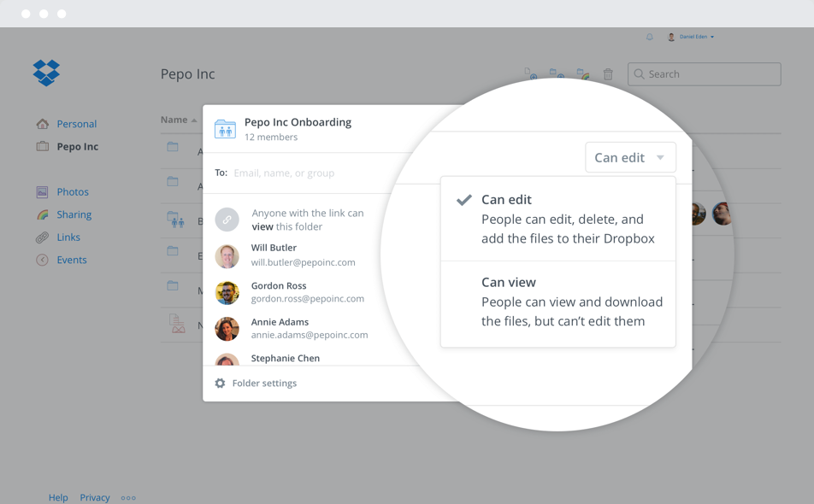Click the Pepo Inc Onboarding shared folder icon

click(225, 129)
